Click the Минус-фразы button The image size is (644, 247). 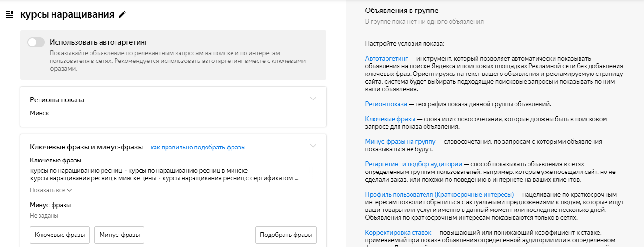pos(119,235)
